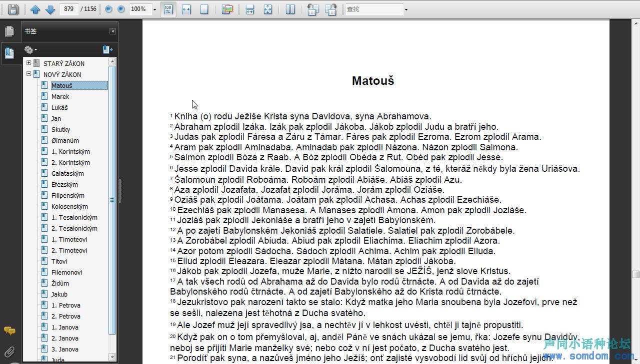The height and width of the screenshot is (364, 640).
Task: Open the Kolosenským bookmark
Action: 69,206
